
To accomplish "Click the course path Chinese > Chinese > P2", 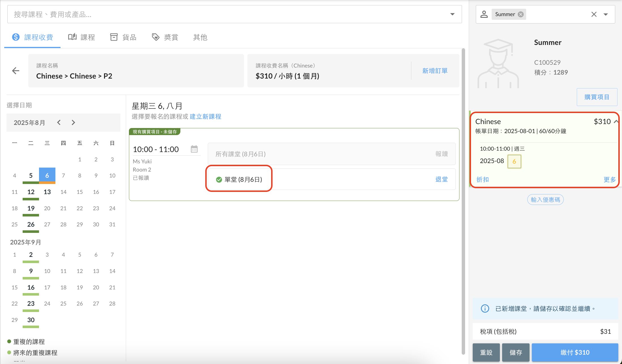I will coord(74,76).
